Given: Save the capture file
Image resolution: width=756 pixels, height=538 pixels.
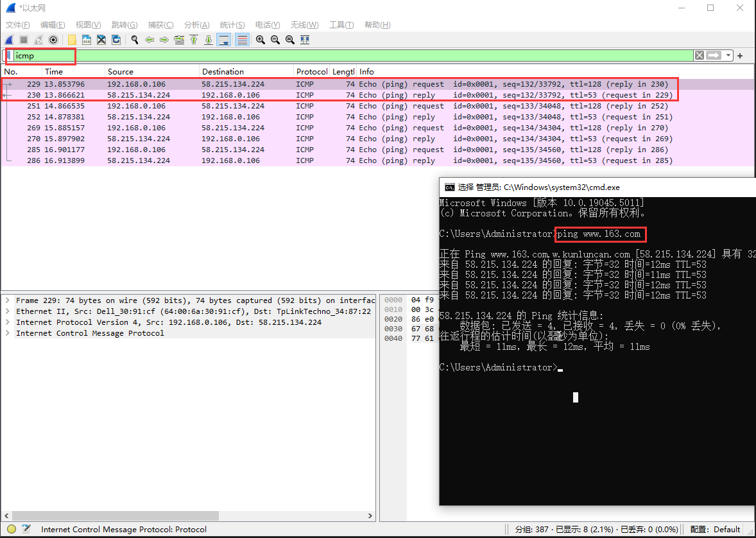Looking at the screenshot, I should point(87,40).
